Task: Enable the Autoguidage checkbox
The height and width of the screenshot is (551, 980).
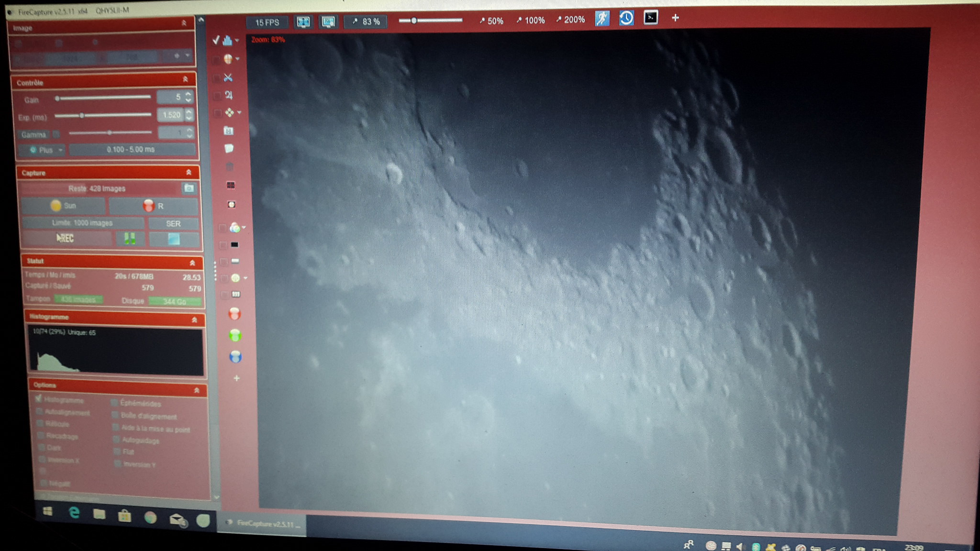Action: pos(116,439)
